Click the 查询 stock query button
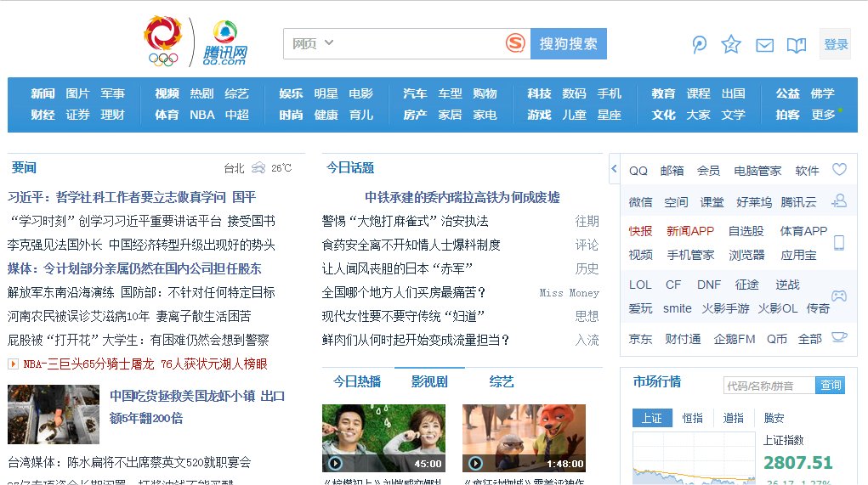Screen dimensions: 868x485 pyautogui.click(x=831, y=386)
